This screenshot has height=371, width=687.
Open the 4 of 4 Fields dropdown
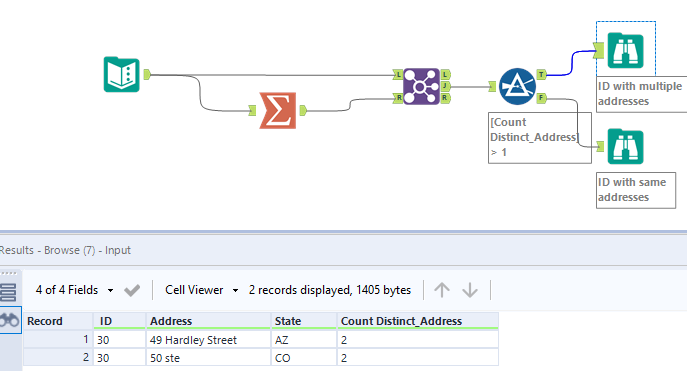coord(74,290)
